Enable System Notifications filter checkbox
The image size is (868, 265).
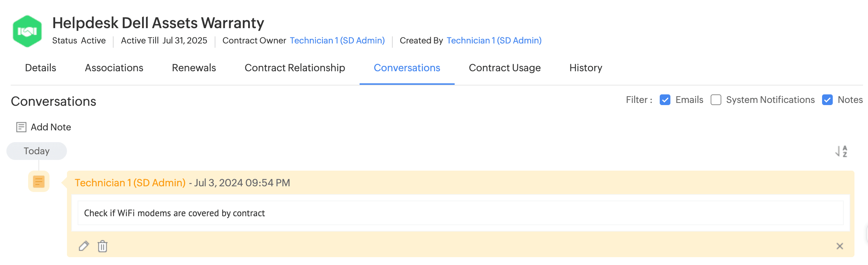click(716, 100)
